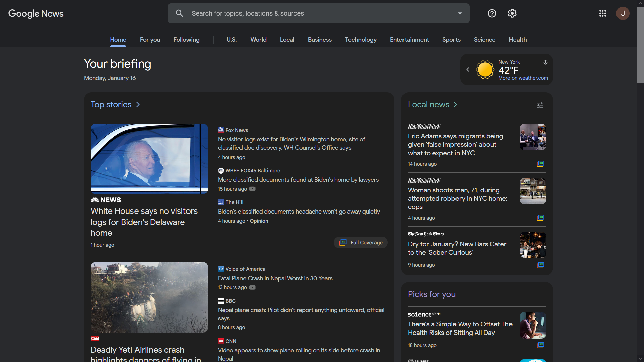
Task: Click New York Post logo above Eric Adams story
Action: coord(424,126)
